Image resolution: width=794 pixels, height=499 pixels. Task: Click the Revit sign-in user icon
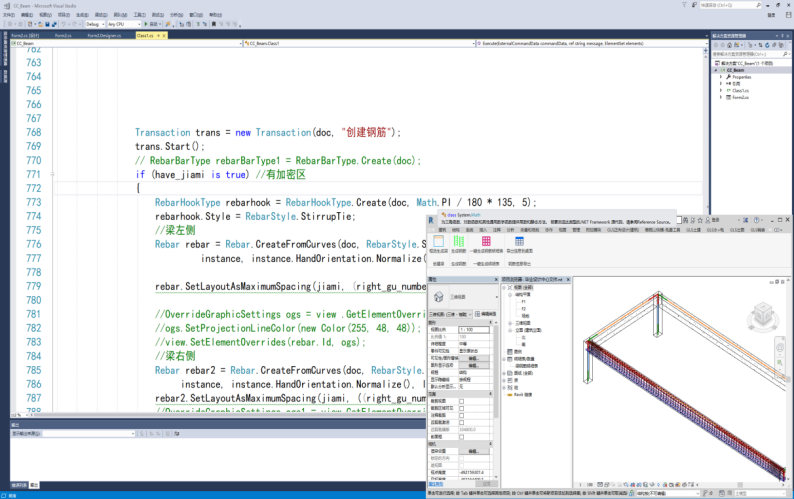tap(709, 220)
